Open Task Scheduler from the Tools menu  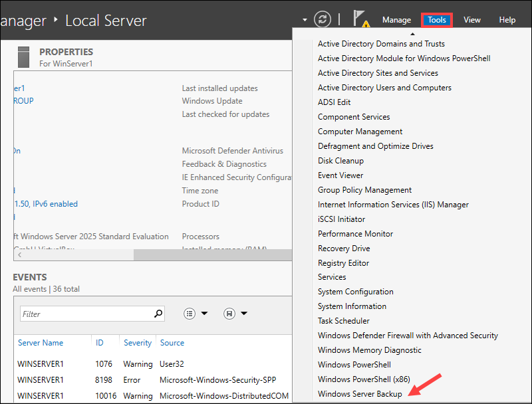pos(342,321)
